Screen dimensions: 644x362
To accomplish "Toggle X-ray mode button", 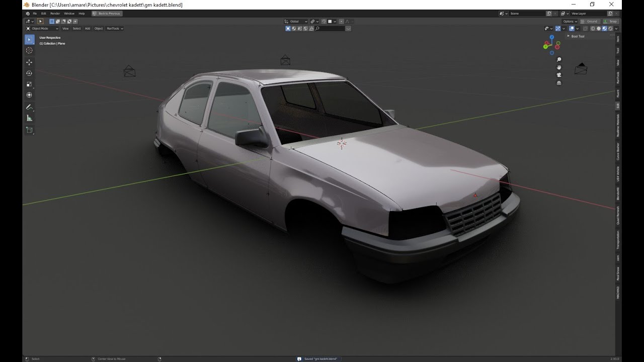I will point(585,29).
